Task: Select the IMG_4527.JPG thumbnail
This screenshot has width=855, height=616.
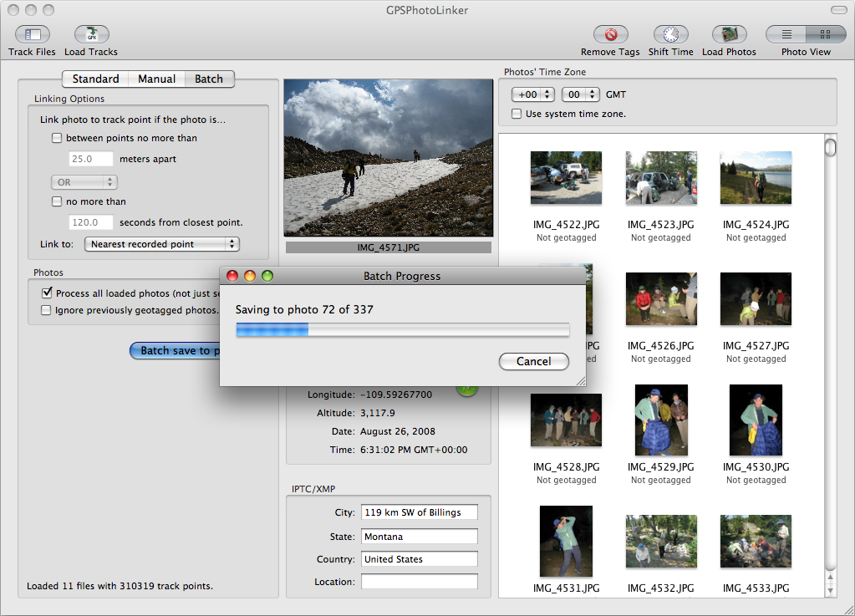Action: coord(756,298)
